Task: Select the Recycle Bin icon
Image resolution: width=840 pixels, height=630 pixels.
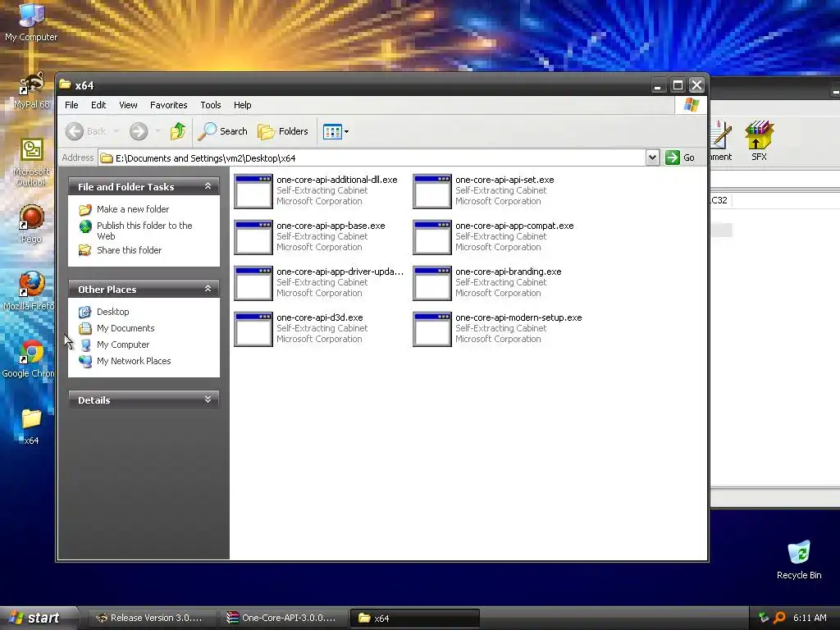Action: pyautogui.click(x=799, y=559)
